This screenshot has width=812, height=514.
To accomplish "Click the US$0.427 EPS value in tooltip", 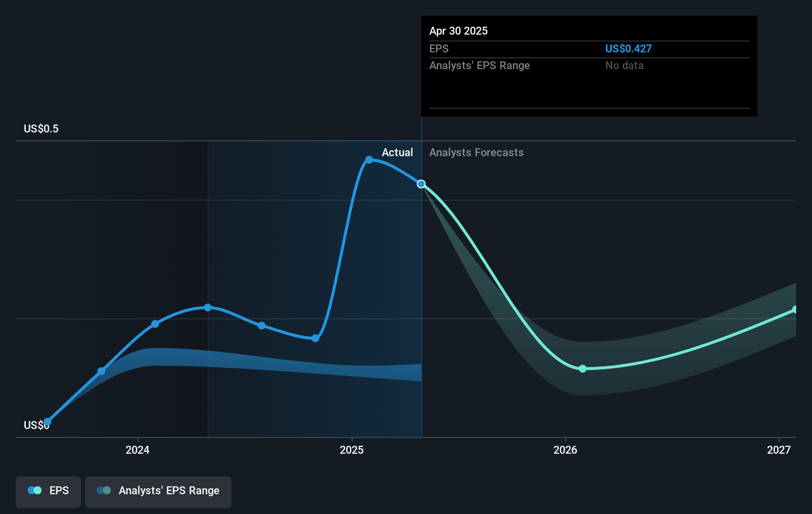I will tap(629, 49).
